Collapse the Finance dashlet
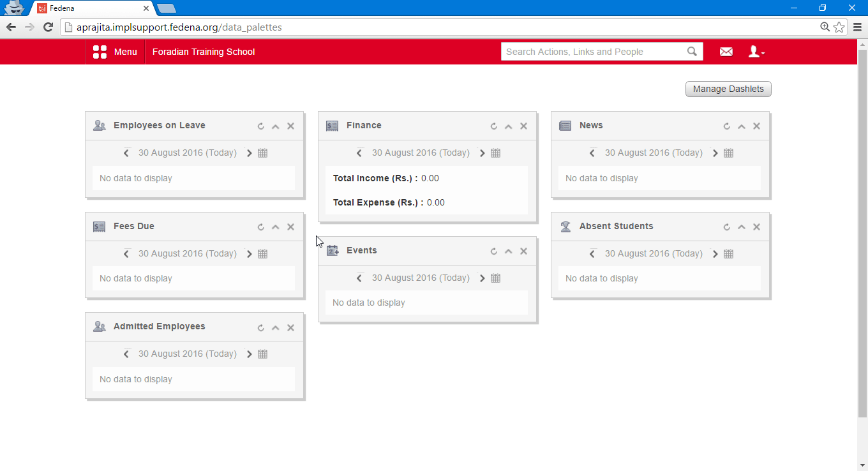Image resolution: width=868 pixels, height=471 pixels. pos(509,126)
